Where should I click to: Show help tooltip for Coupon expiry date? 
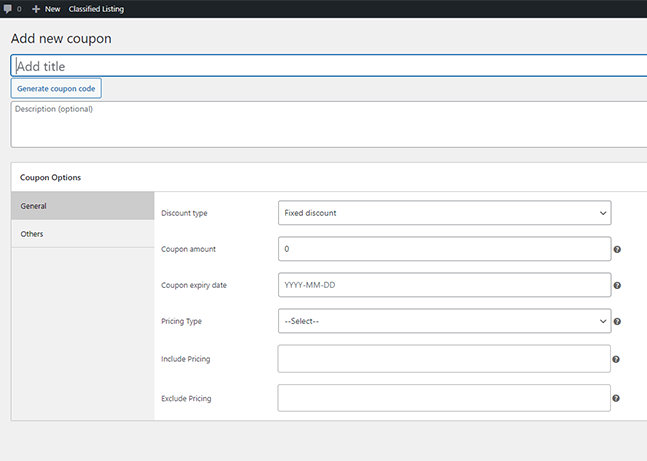point(617,285)
